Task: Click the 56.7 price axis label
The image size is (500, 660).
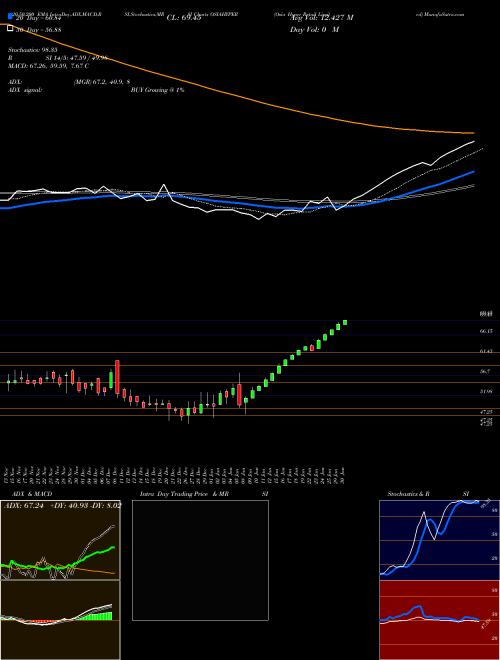Action: pyautogui.click(x=485, y=371)
